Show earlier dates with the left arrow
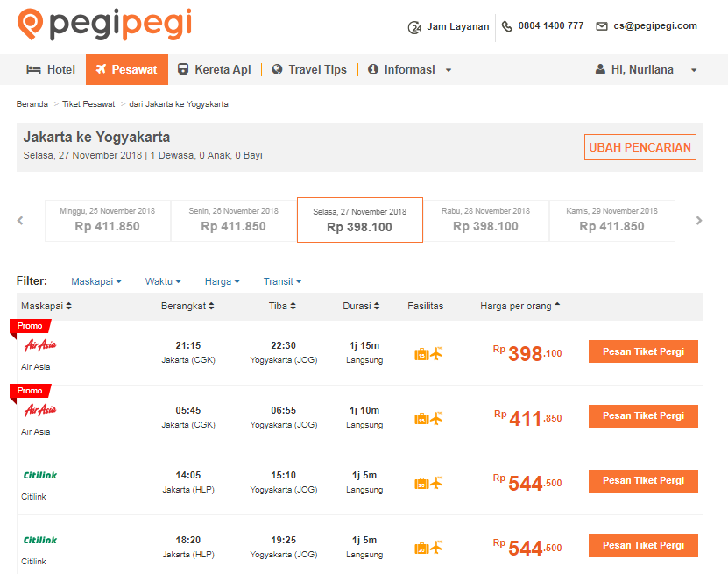The width and height of the screenshot is (728, 574). click(20, 221)
